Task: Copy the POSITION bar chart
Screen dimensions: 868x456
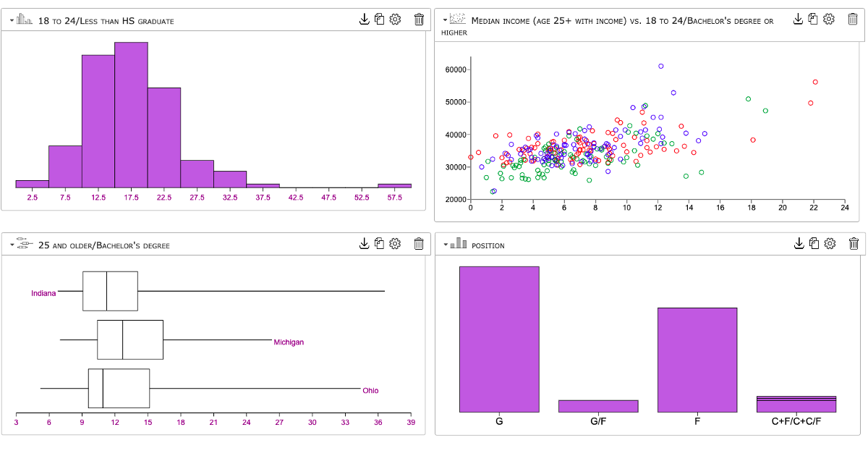Action: click(813, 244)
